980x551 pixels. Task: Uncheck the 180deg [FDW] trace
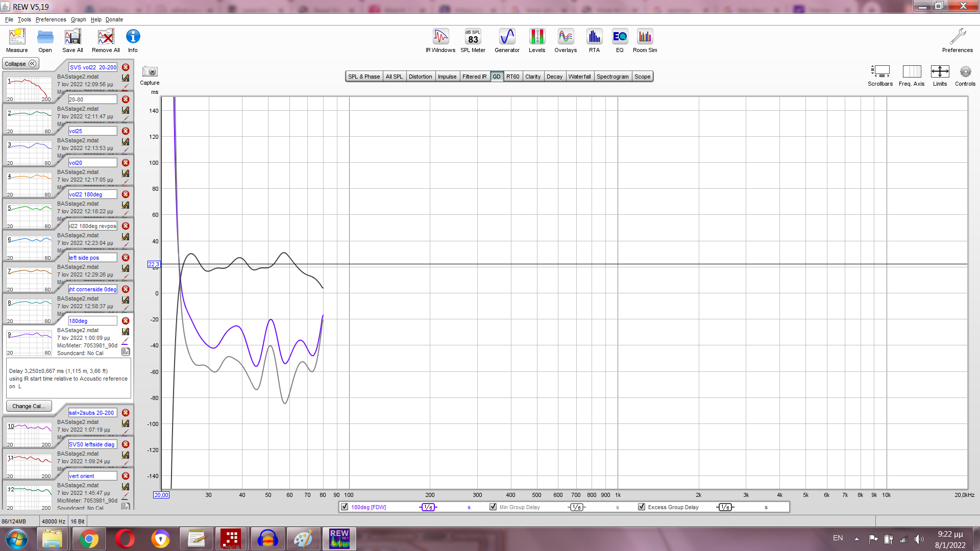click(345, 507)
